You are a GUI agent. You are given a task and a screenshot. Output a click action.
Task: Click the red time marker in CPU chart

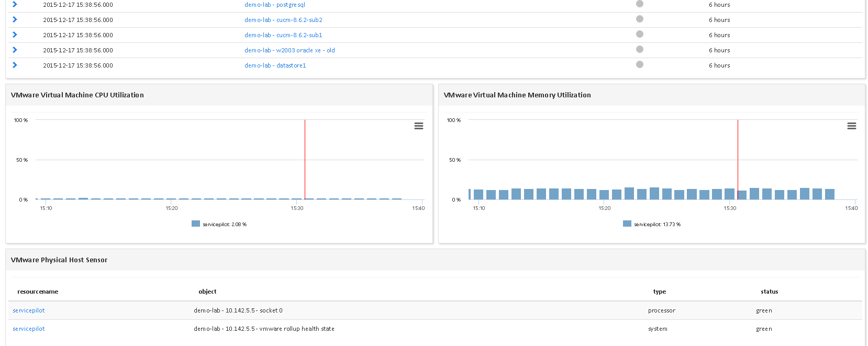305,160
